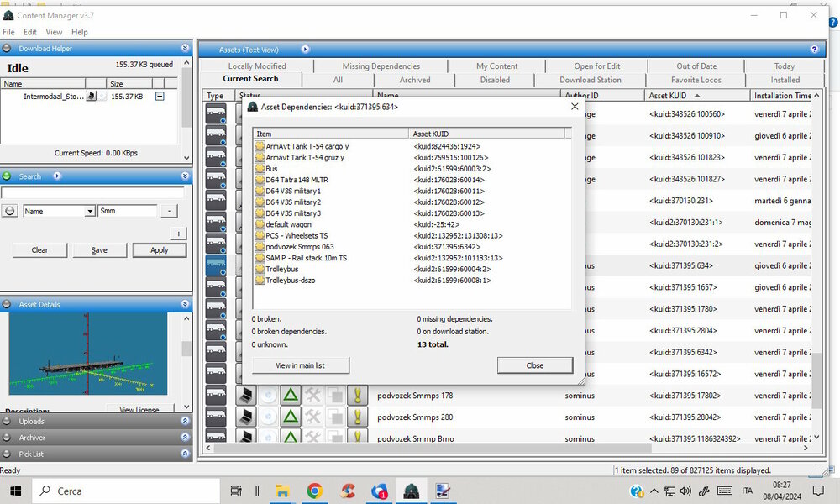Screen dimensions: 840x504
Task: Click plus button to add search criterion
Action: (x=178, y=234)
